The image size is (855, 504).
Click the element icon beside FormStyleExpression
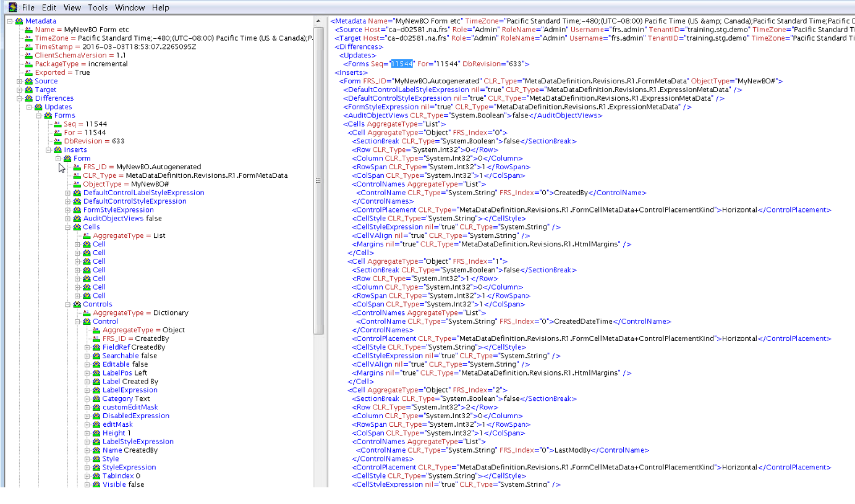click(x=77, y=210)
